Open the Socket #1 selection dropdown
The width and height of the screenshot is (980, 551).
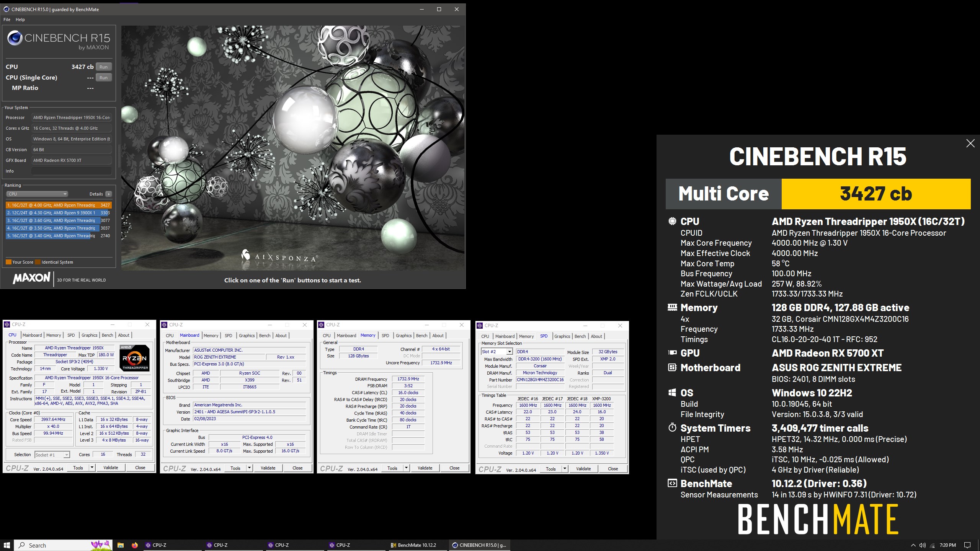(52, 455)
